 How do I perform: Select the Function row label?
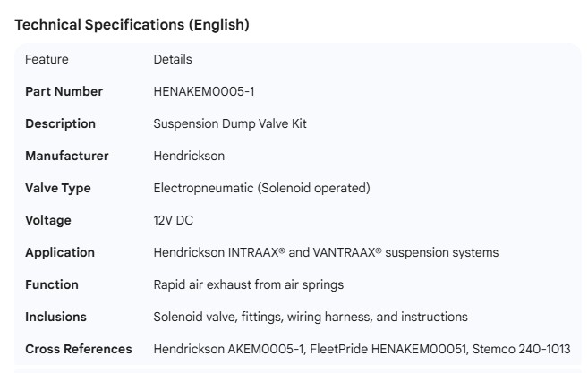(52, 284)
